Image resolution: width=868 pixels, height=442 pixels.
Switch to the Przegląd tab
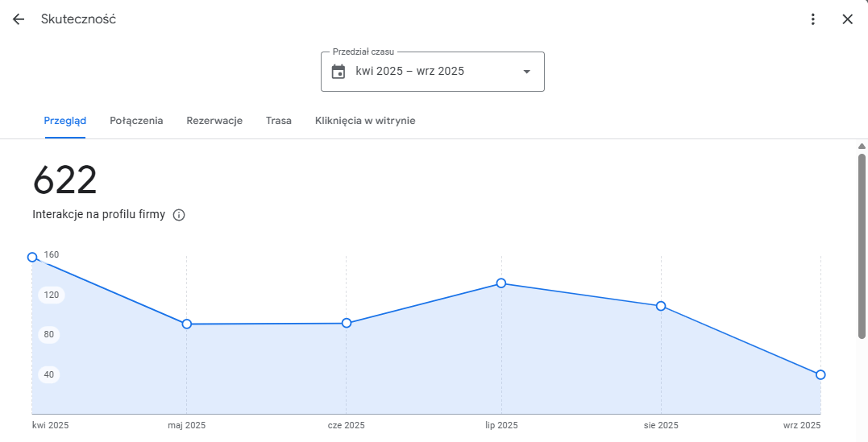coord(65,121)
